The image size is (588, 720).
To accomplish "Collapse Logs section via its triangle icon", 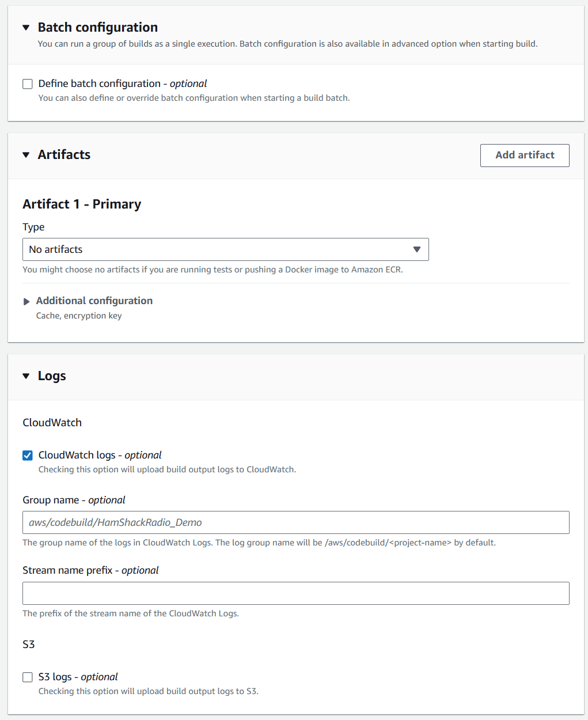I will (26, 376).
